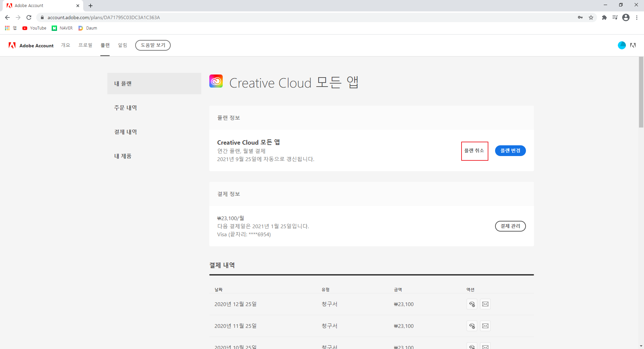Screen dimensions: 644x349
Task: Email invoice for November 25, 2020
Action: (485, 326)
